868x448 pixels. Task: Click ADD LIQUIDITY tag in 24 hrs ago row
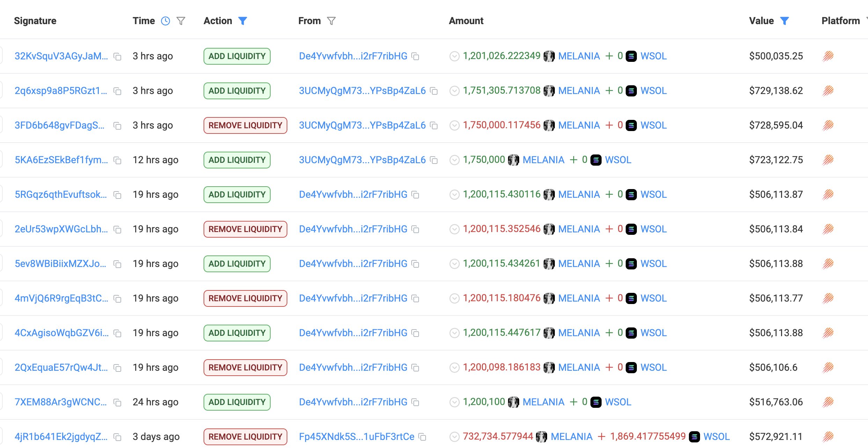tap(237, 402)
